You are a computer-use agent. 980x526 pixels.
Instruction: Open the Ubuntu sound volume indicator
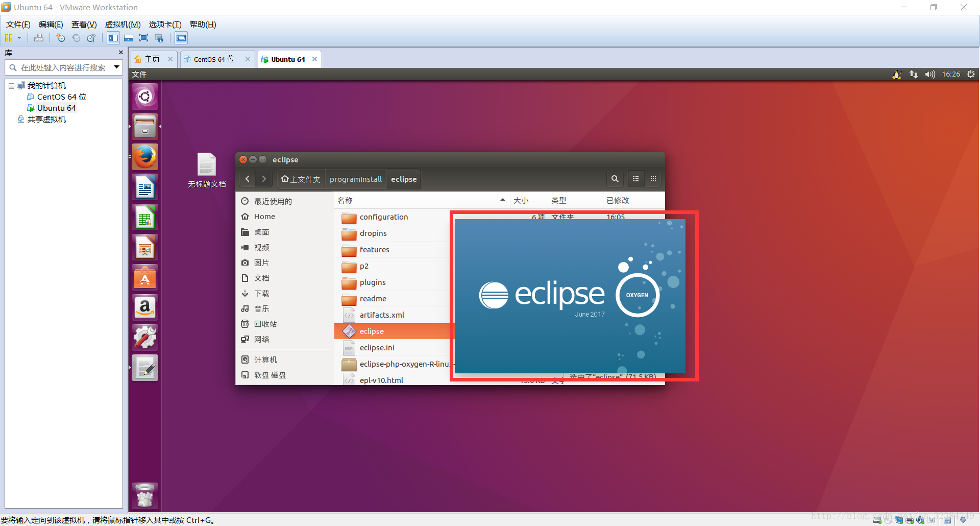tap(930, 74)
